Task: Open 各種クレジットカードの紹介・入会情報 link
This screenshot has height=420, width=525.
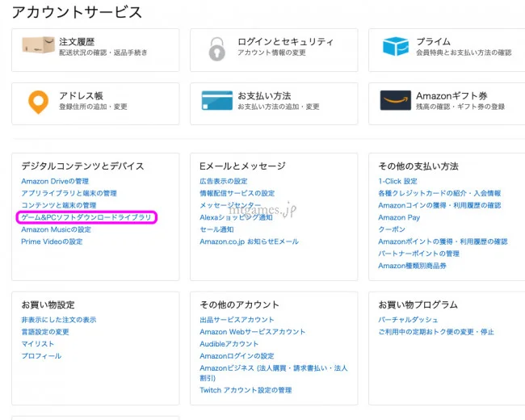Action: 439,193
